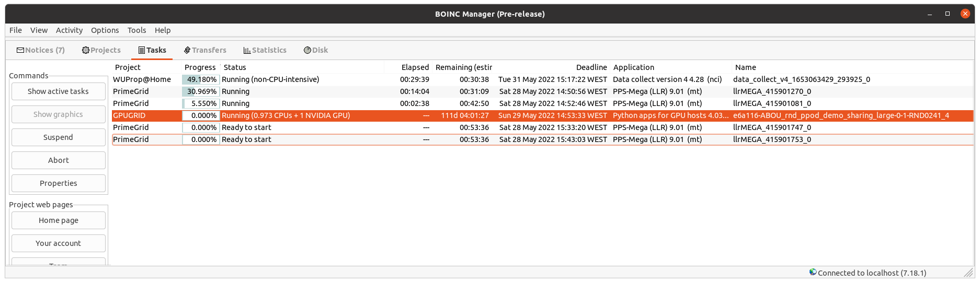
Task: Click the Disk pie icon
Action: (307, 50)
